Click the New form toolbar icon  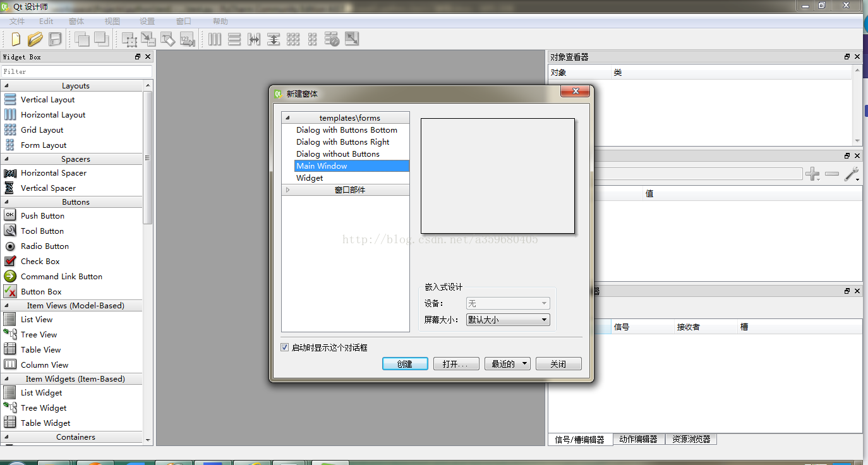click(16, 39)
